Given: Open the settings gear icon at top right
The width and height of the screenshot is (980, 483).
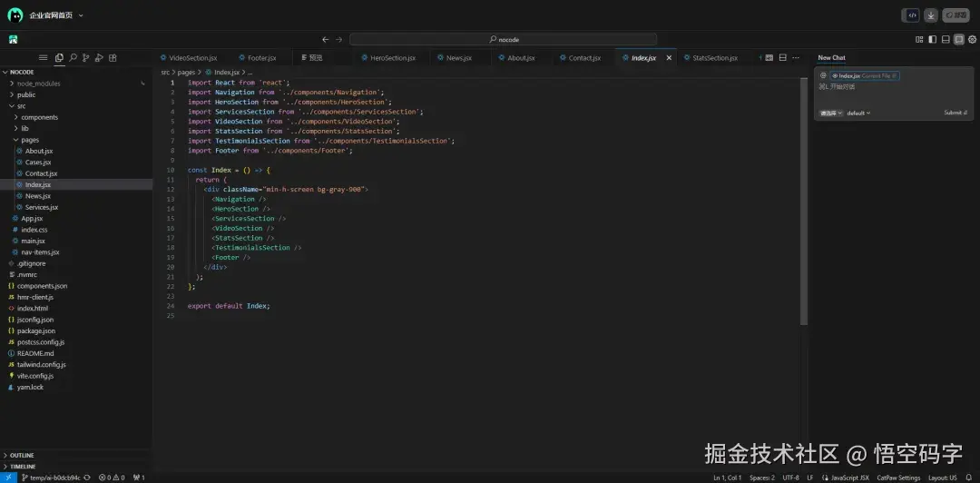Looking at the screenshot, I should pos(972,39).
